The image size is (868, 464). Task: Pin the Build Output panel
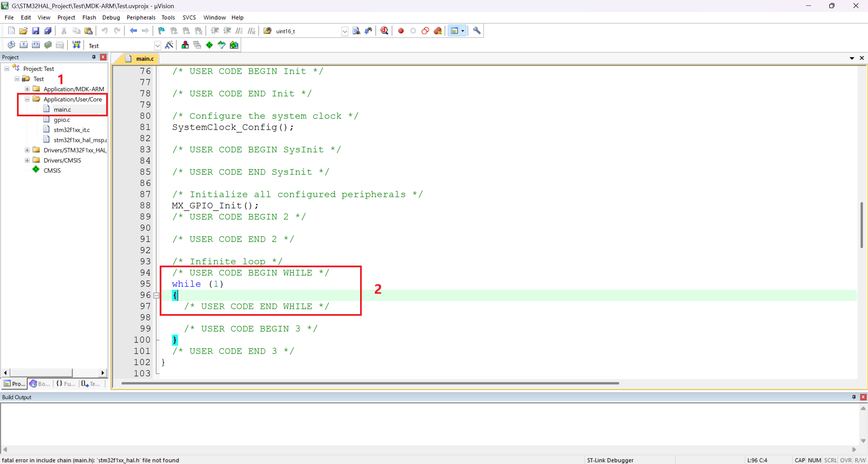click(854, 397)
